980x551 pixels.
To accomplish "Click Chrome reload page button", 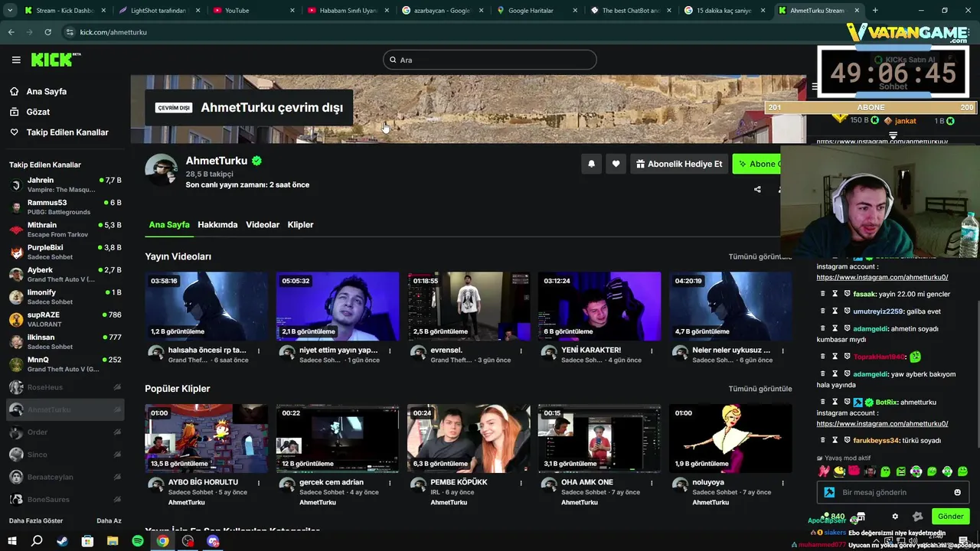I will click(x=47, y=32).
